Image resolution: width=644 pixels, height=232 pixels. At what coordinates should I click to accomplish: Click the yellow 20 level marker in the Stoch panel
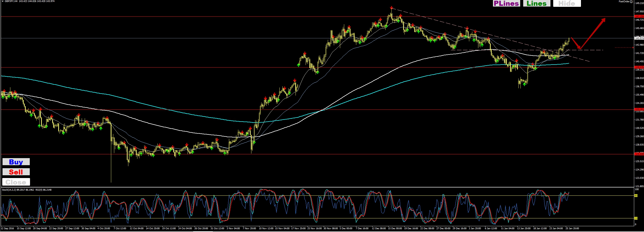(x=636, y=218)
